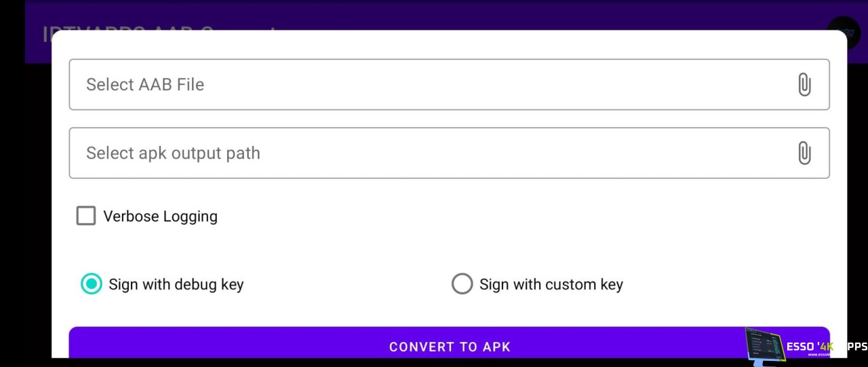The width and height of the screenshot is (868, 367).
Task: Click the black backdrop left of the dialog
Action: pos(12,204)
